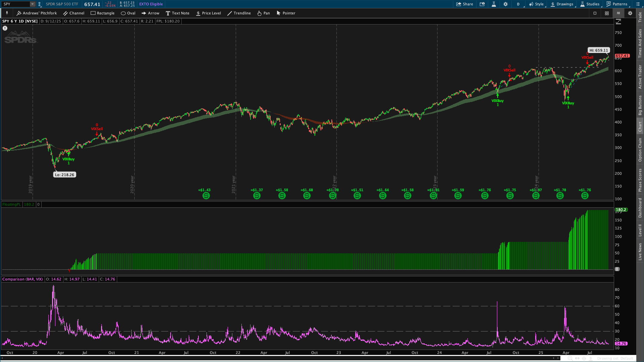Screen dimensions: 644x362
Task: Click the Lo: 218.26 price bubble
Action: [64, 175]
